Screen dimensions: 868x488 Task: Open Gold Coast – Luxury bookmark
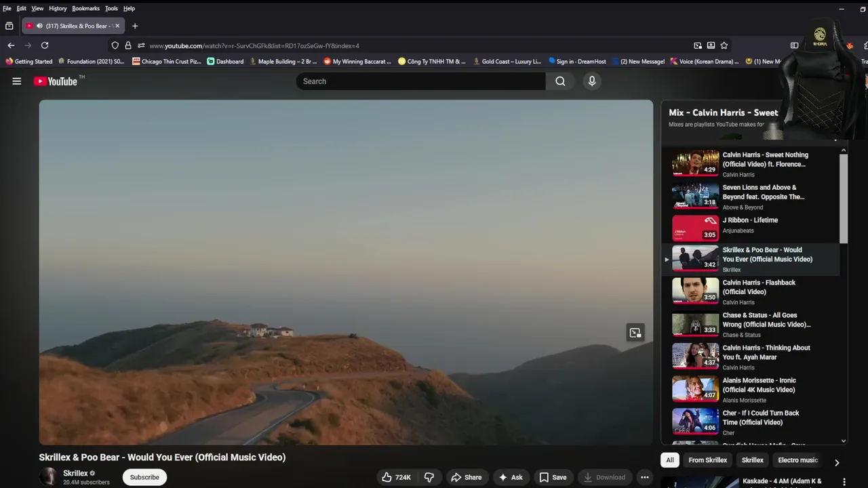click(507, 61)
